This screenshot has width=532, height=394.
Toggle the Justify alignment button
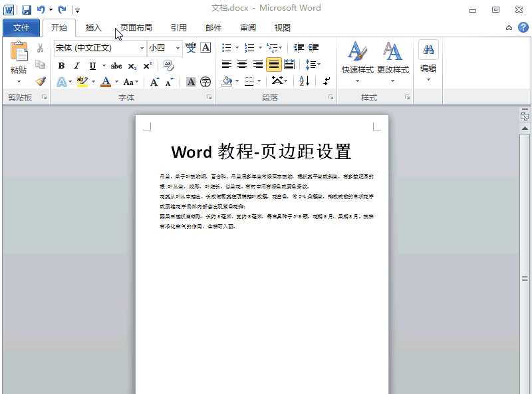(273, 65)
